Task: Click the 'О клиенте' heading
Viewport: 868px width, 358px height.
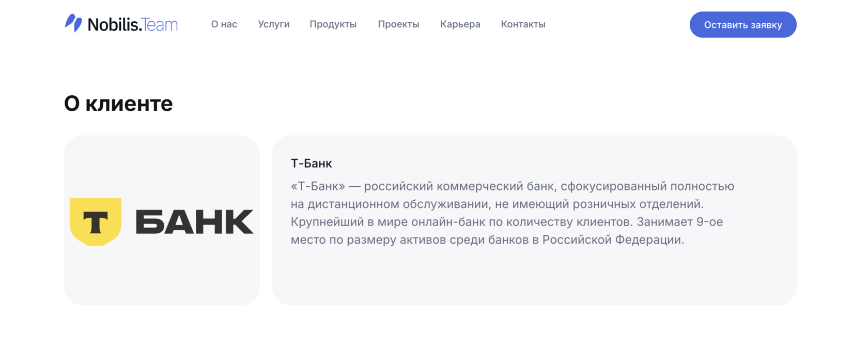Action: tap(118, 103)
